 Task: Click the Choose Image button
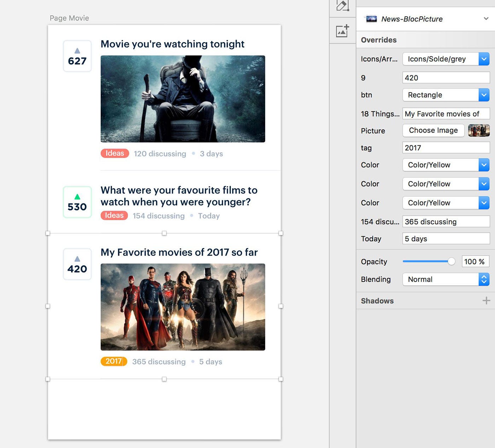433,130
